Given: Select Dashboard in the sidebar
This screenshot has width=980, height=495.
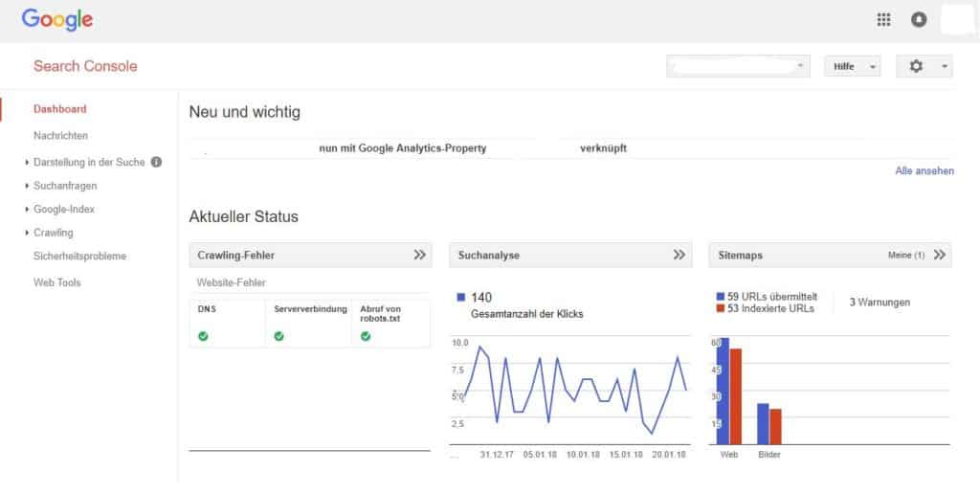Looking at the screenshot, I should (60, 109).
